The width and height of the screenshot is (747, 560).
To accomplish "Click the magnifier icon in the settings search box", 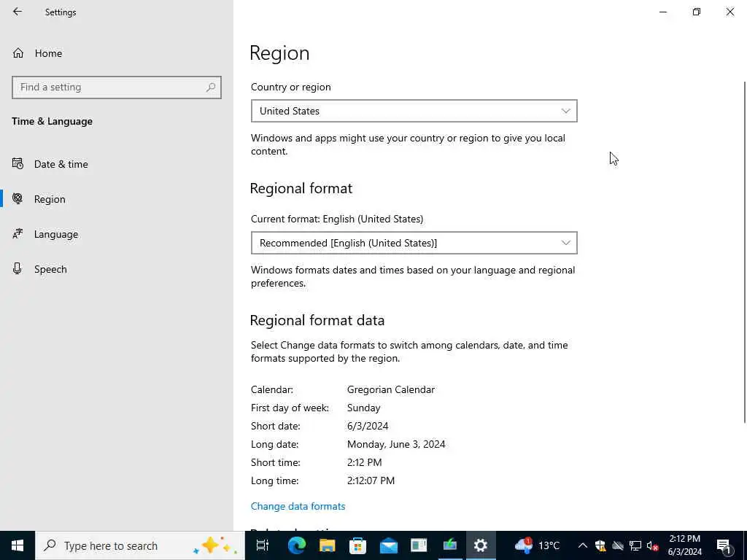I will (x=211, y=87).
